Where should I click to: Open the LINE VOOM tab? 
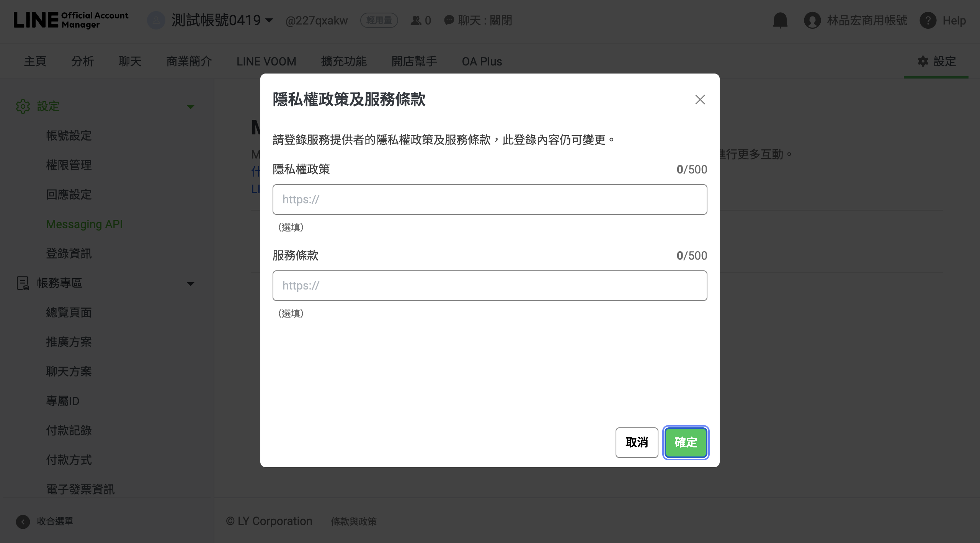click(266, 61)
